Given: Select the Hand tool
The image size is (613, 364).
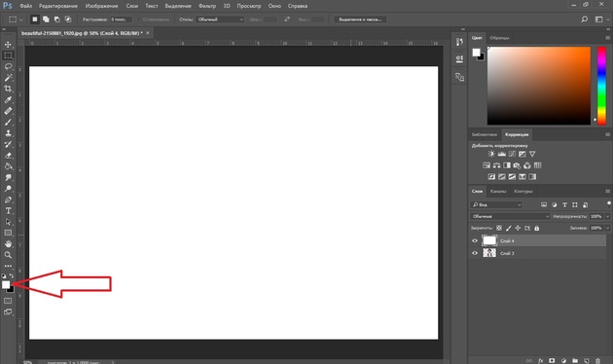Looking at the screenshot, I should pos(8,244).
